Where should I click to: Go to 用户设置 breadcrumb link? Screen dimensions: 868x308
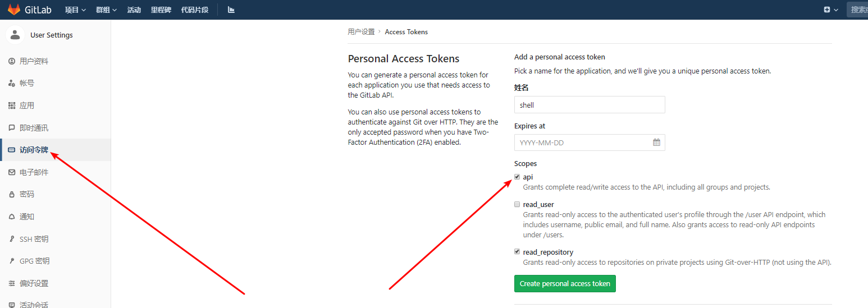pos(361,32)
